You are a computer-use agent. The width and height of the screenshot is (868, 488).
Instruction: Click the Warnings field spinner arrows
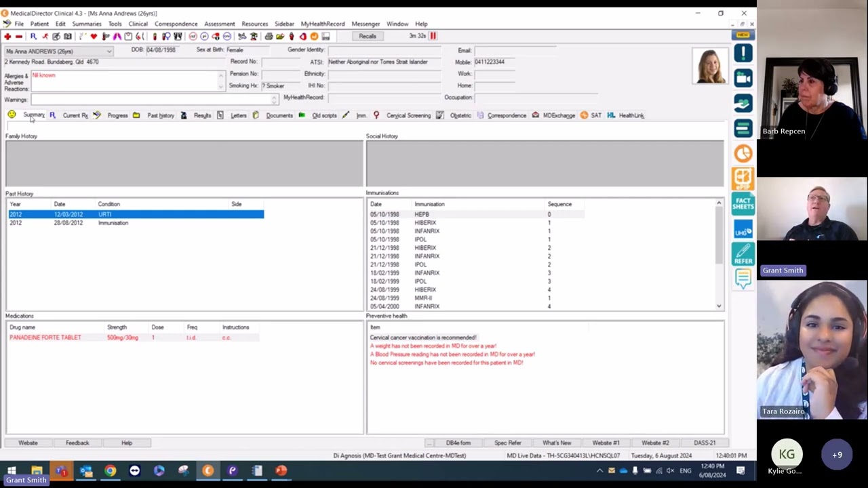274,100
